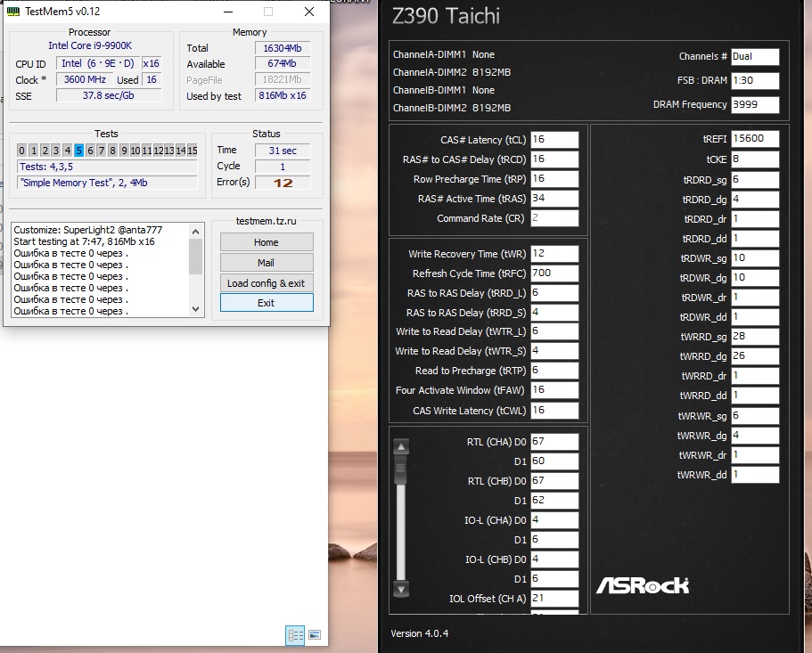Click the tREFI value field
Viewport: 812px width, 653px height.
tap(755, 139)
